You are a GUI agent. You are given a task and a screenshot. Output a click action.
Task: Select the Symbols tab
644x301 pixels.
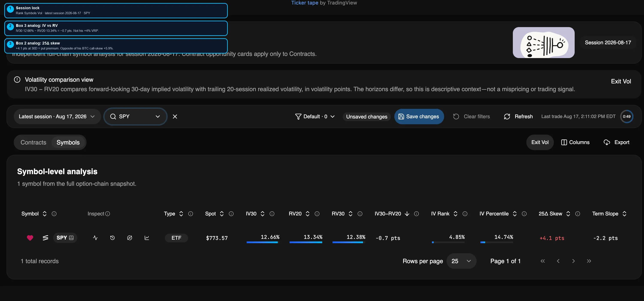[68, 142]
